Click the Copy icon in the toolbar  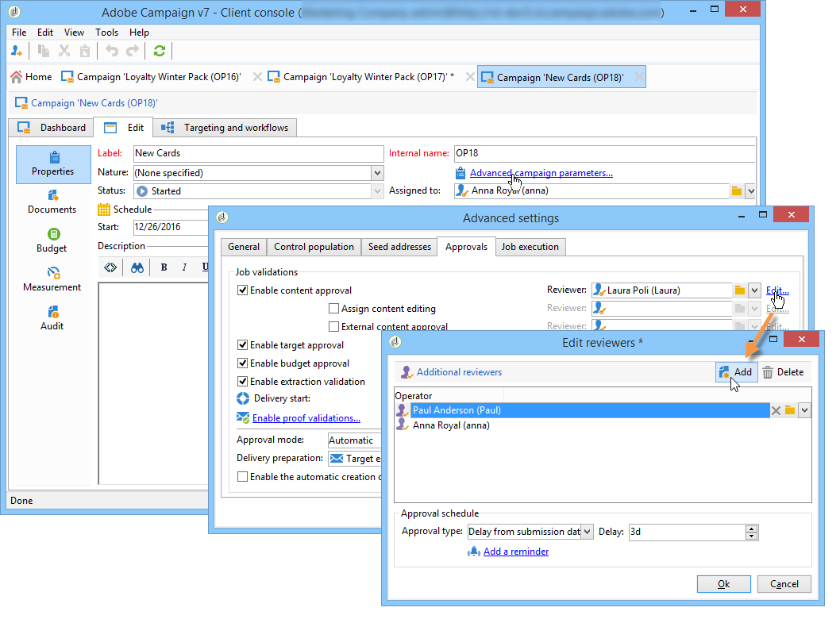44,52
